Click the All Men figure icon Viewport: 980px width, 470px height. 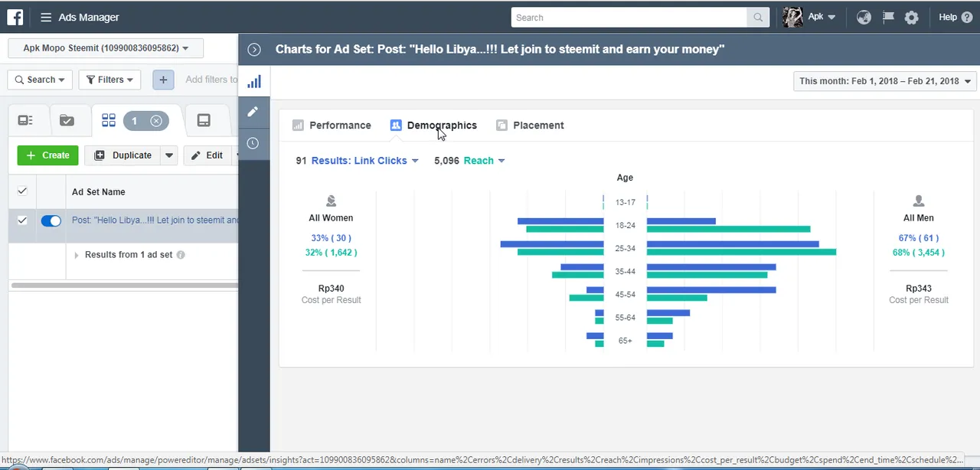click(x=919, y=201)
